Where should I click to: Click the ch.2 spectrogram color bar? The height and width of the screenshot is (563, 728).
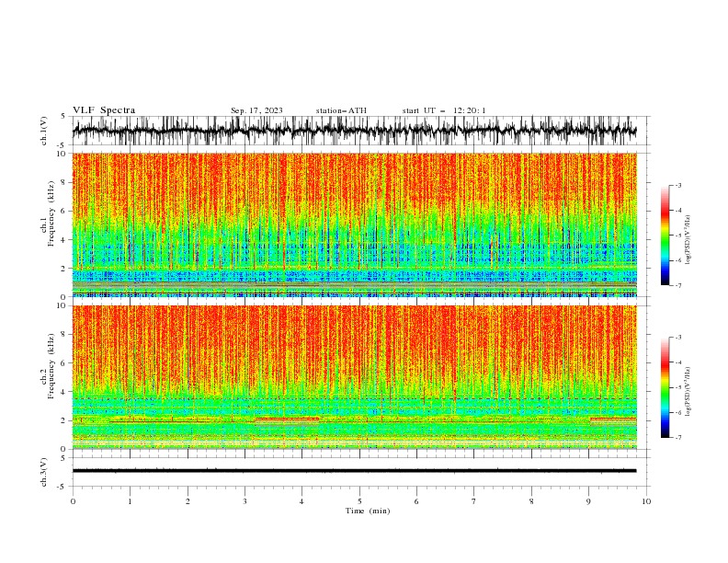[665, 387]
